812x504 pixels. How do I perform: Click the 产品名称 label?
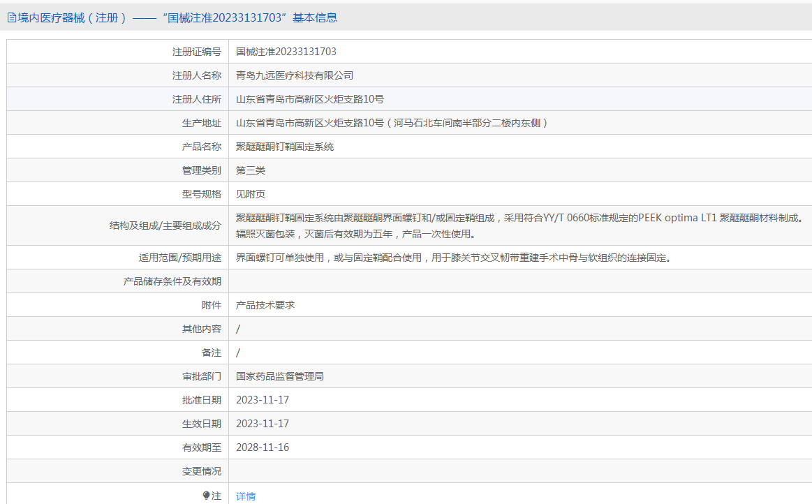pyautogui.click(x=202, y=147)
